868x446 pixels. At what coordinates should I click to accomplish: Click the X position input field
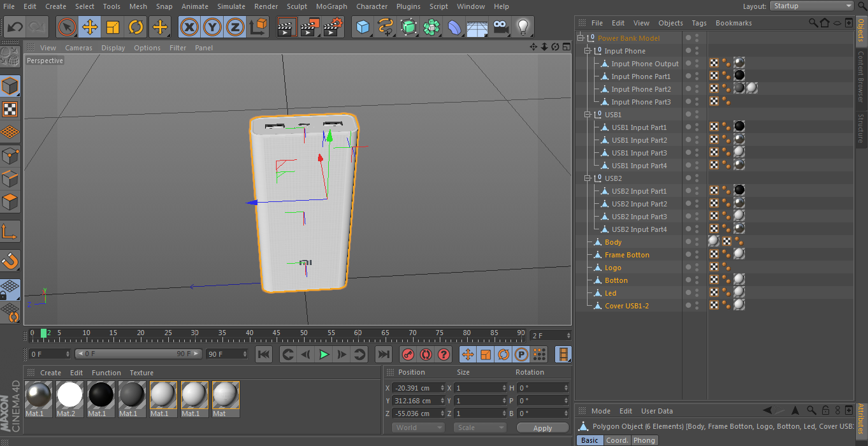point(417,388)
